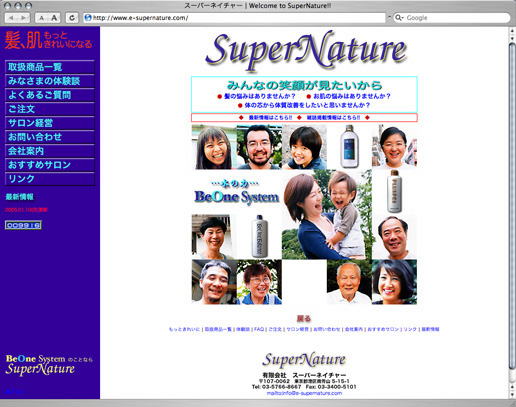Open the FAQ footer link
This screenshot has height=407, width=516.
259,329
